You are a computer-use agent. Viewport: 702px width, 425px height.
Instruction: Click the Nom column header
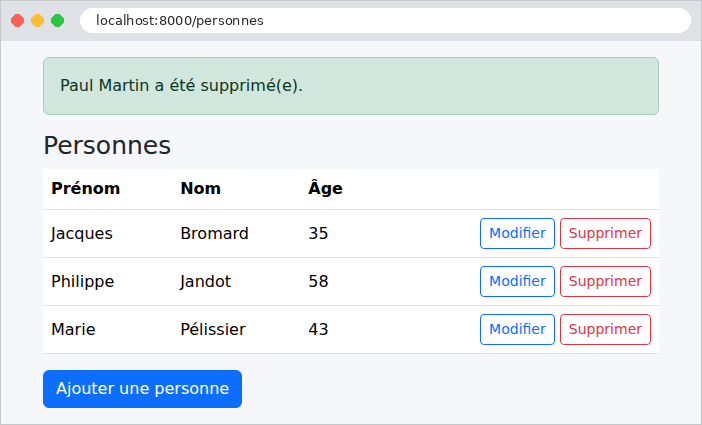point(201,189)
